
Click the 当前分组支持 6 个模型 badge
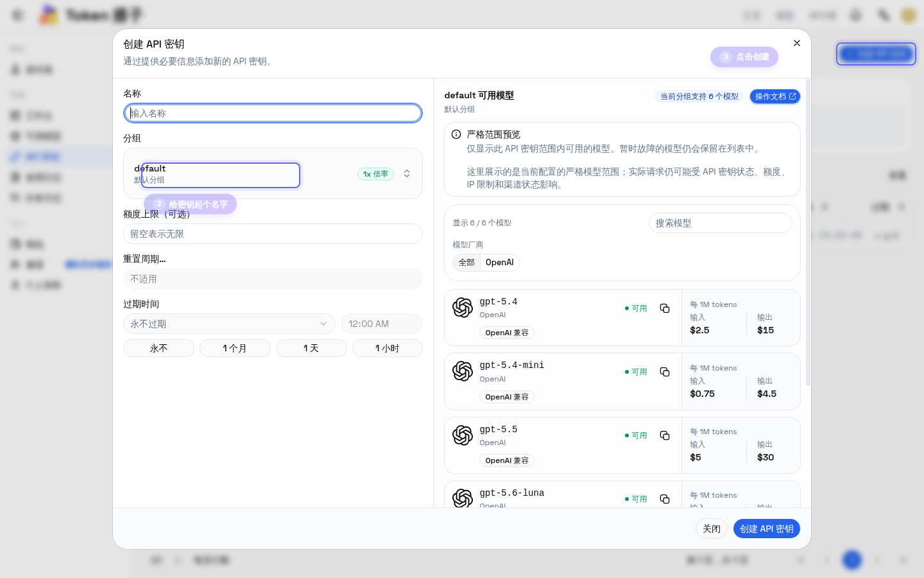coord(699,96)
